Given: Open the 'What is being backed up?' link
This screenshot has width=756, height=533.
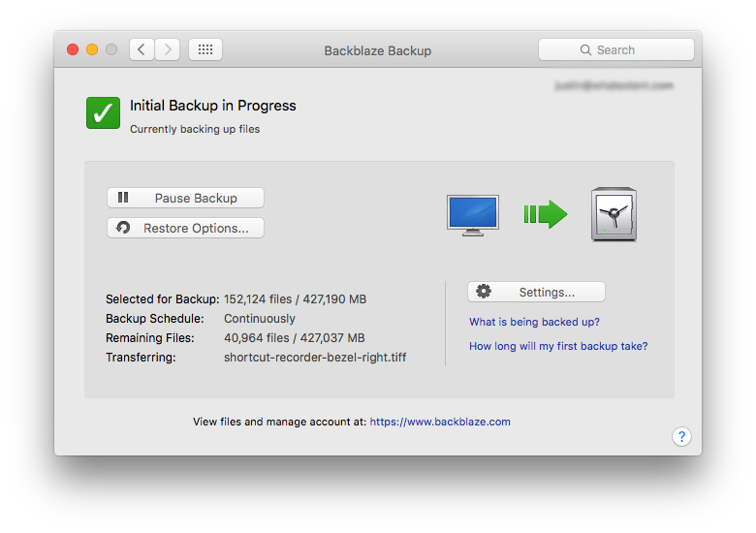Looking at the screenshot, I should 534,322.
